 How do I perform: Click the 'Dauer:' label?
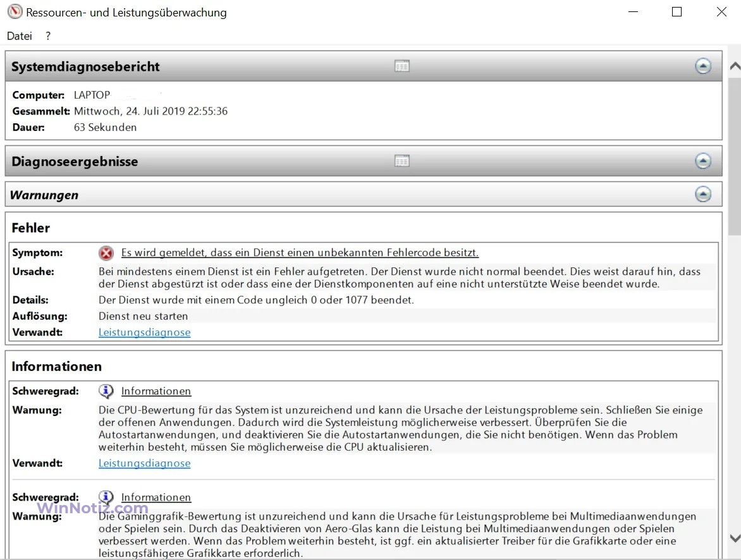click(x=28, y=127)
